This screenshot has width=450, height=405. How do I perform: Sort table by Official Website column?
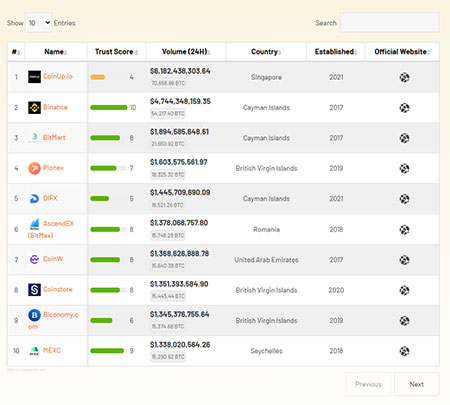pos(402,52)
